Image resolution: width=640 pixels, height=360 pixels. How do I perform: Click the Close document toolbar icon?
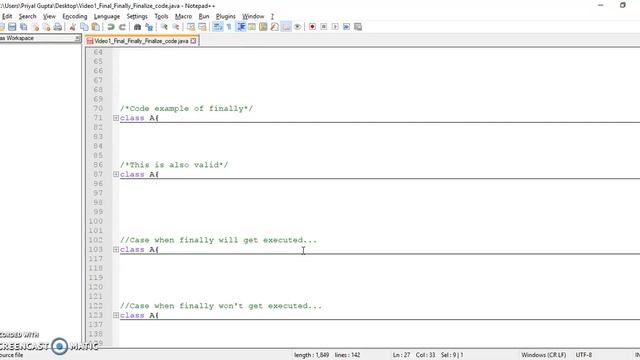pyautogui.click(x=36, y=27)
